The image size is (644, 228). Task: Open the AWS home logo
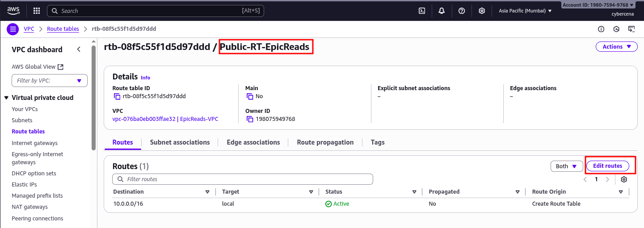pos(13,11)
